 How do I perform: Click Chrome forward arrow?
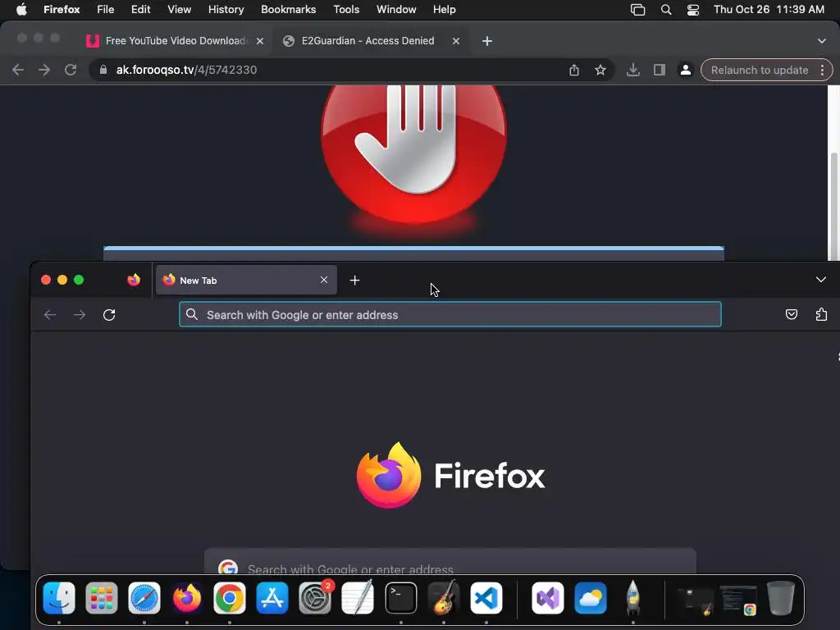[44, 70]
